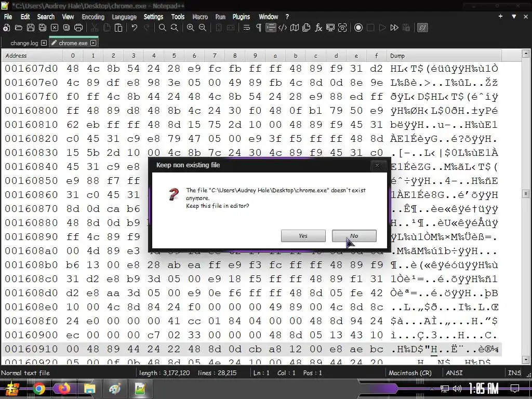Click the Folder as Workspace monitor icon
The image size is (532, 399).
(x=330, y=28)
